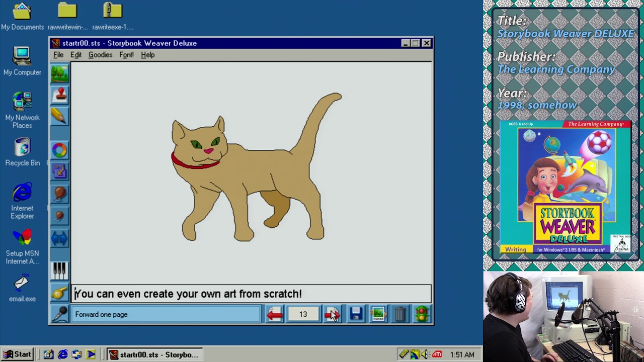Click the Storybook Weaver taskbar button
This screenshot has height=362, width=644.
point(154,354)
